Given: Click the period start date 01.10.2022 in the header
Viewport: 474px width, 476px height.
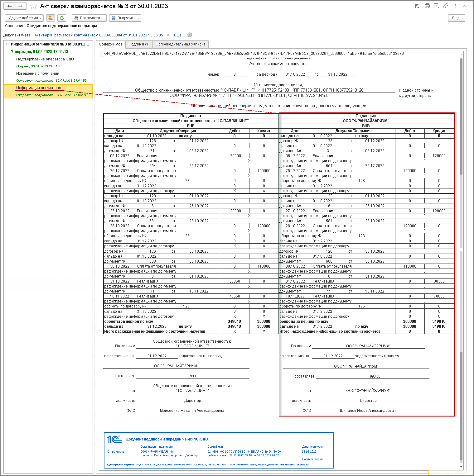Looking at the screenshot, I should pos(295,74).
